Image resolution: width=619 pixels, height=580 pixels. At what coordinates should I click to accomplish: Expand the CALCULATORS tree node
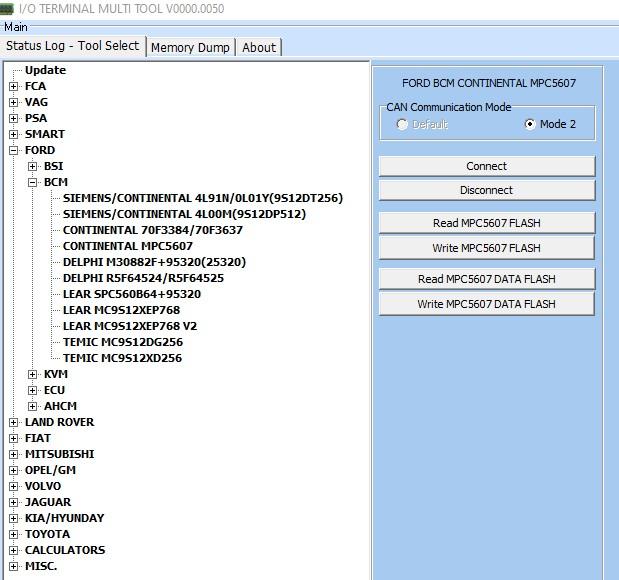pos(13,550)
